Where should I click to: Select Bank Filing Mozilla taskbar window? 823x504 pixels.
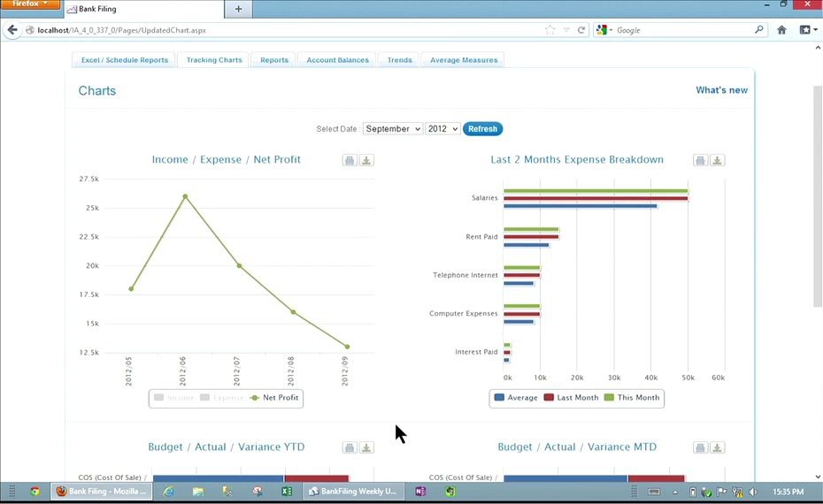coord(102,492)
